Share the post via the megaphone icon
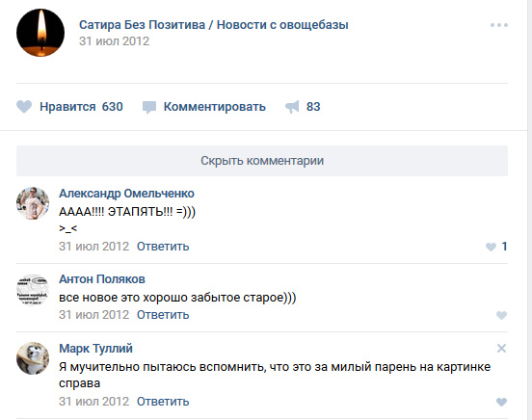This screenshot has height=420, width=532. click(292, 107)
